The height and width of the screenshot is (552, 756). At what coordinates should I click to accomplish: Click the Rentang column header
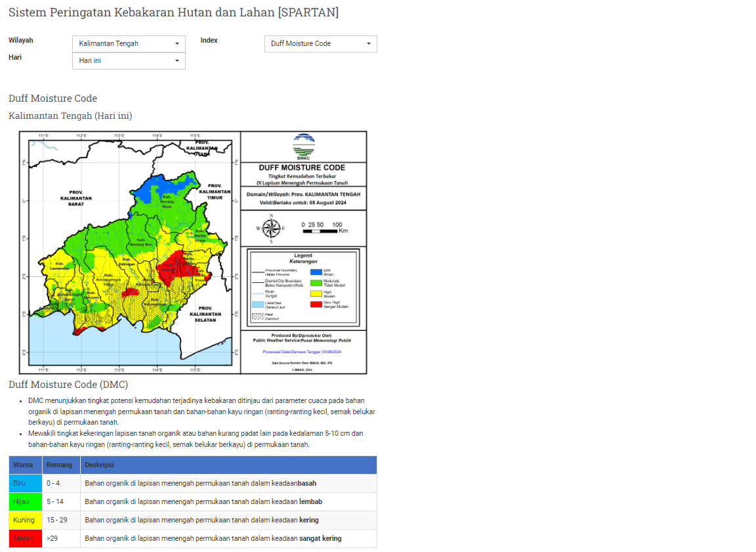coord(61,465)
